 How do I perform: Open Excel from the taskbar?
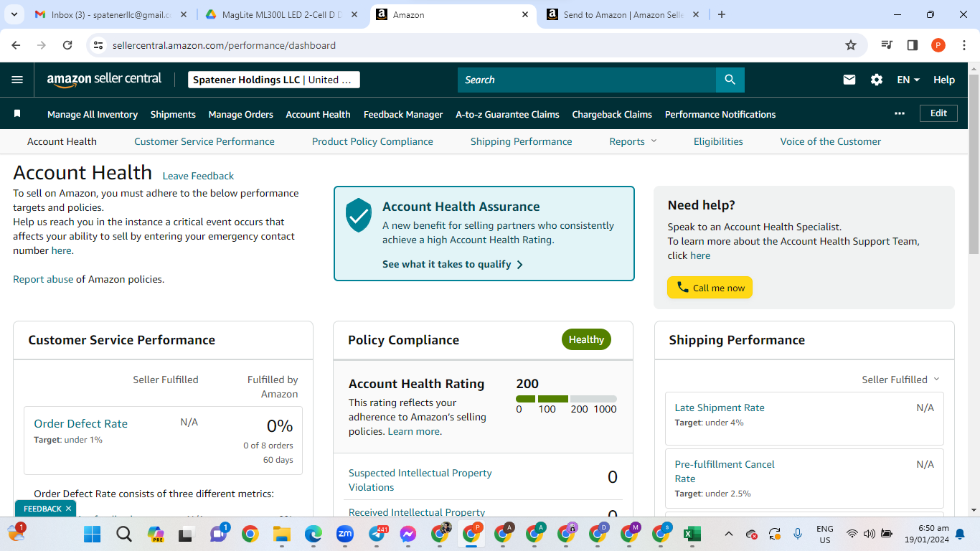click(692, 534)
